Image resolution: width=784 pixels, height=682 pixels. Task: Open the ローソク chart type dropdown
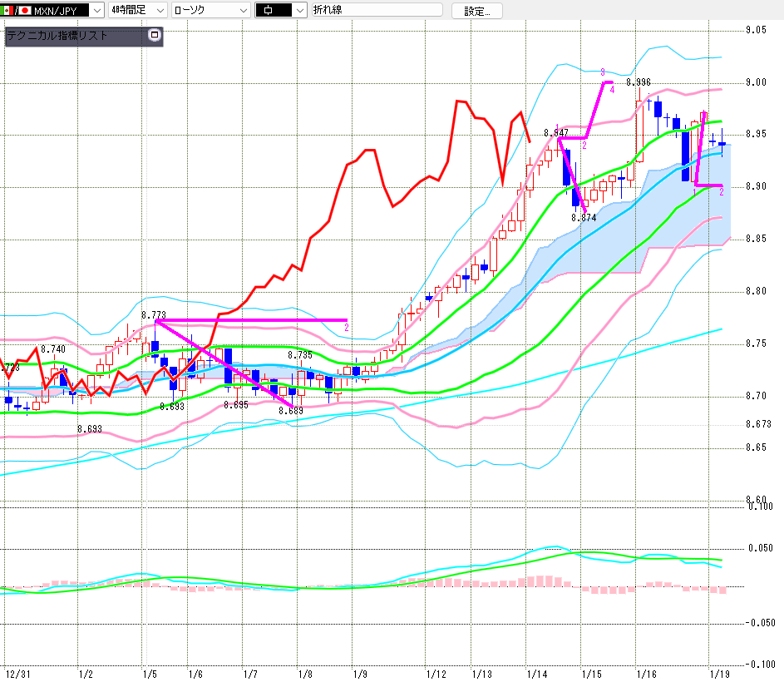pyautogui.click(x=243, y=11)
